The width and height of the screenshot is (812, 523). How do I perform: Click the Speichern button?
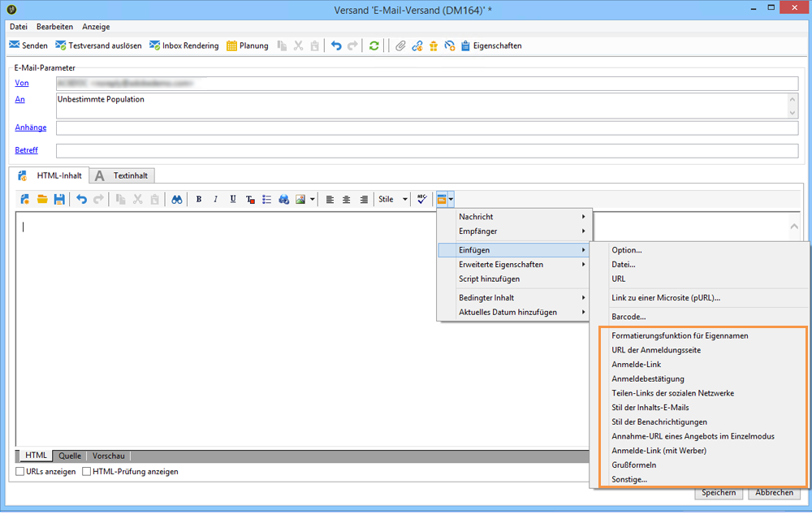click(719, 492)
